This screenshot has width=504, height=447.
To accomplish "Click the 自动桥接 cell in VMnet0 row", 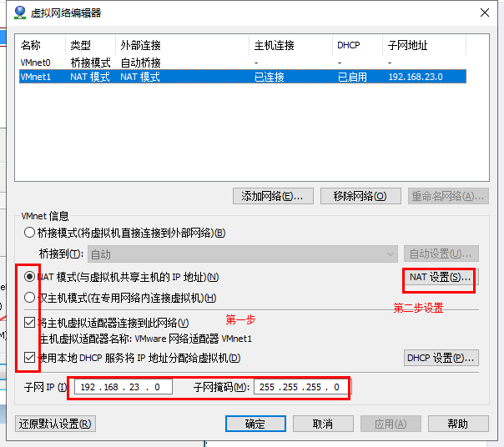I will (x=140, y=63).
